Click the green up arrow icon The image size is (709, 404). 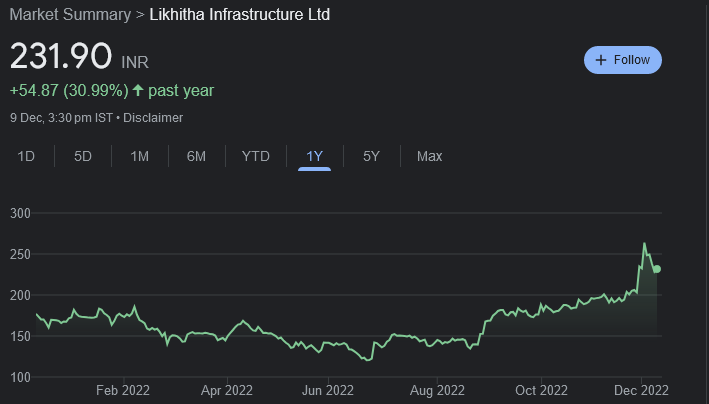[138, 91]
